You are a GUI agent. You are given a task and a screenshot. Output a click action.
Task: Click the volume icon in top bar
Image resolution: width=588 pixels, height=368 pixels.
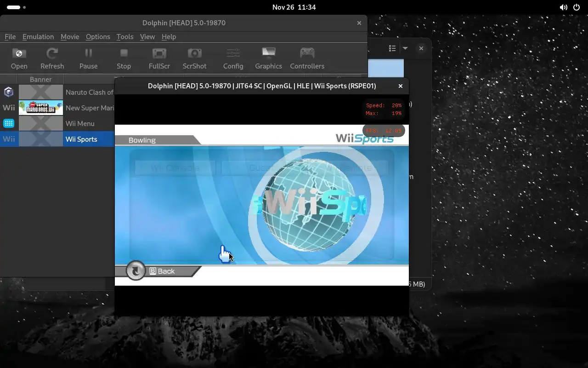(564, 7)
